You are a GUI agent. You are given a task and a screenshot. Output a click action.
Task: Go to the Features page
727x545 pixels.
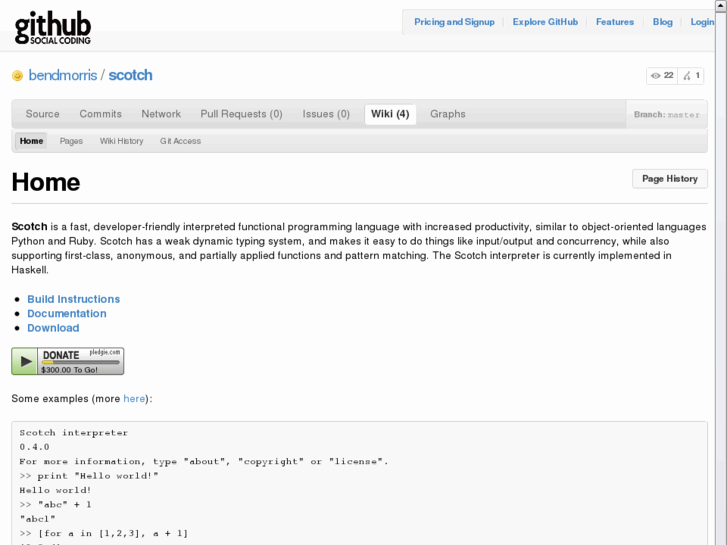614,22
